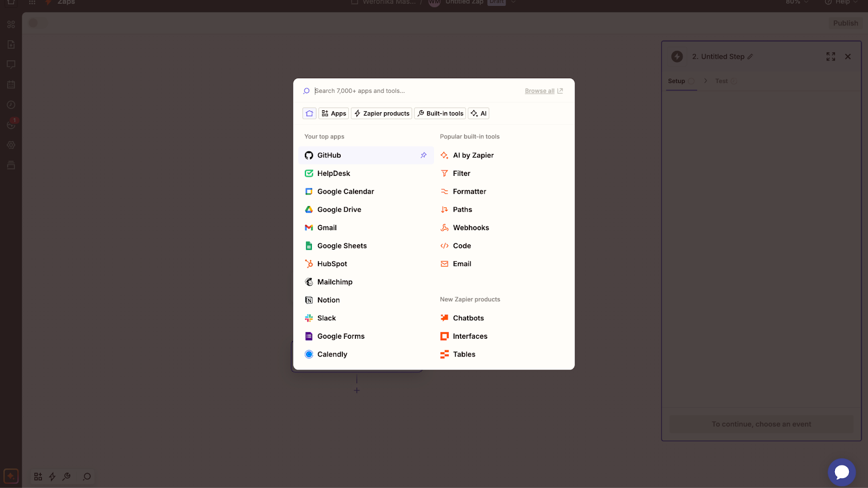868x488 pixels.
Task: Switch to Apps category tab
Action: coord(334,113)
